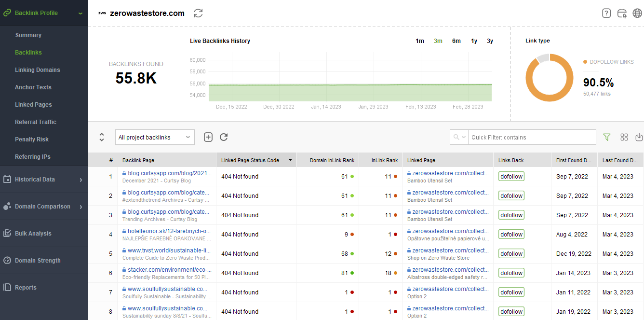Open the www.trvst.world backlink page link

point(169,250)
